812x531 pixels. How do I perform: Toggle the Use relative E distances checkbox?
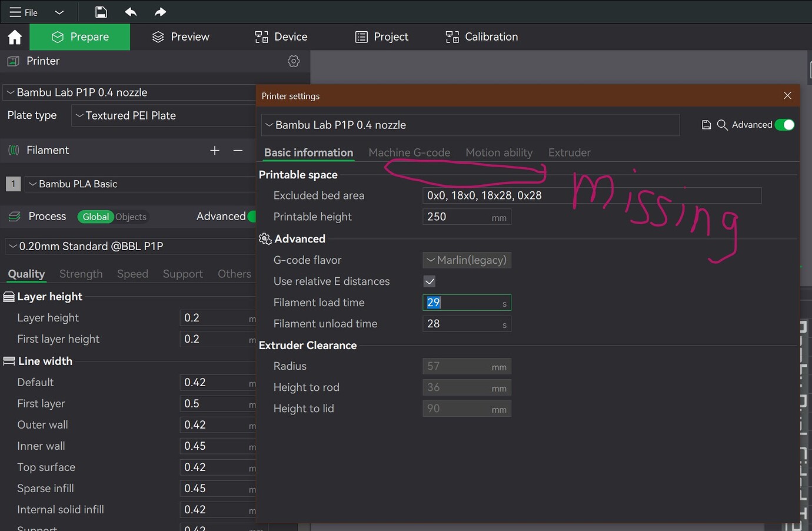[430, 281]
